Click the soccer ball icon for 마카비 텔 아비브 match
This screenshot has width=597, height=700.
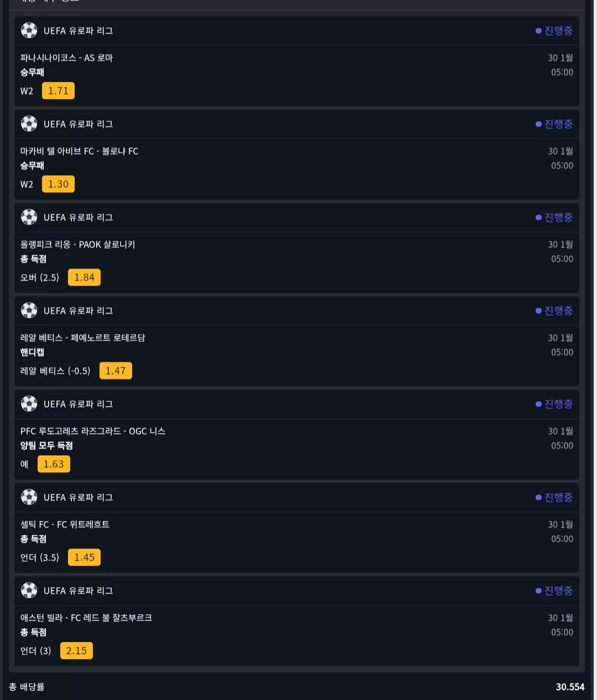click(29, 124)
